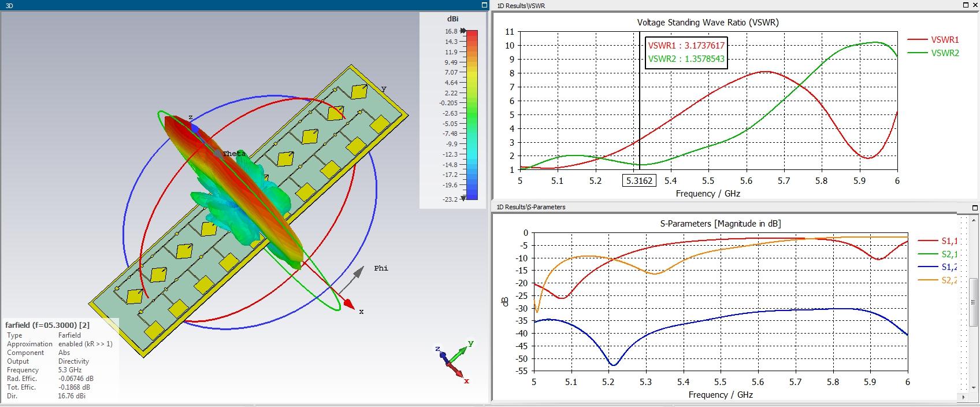Image resolution: width=980 pixels, height=407 pixels.
Task: Click the VSWR1 : 3.1737617 marker readout
Action: point(686,46)
